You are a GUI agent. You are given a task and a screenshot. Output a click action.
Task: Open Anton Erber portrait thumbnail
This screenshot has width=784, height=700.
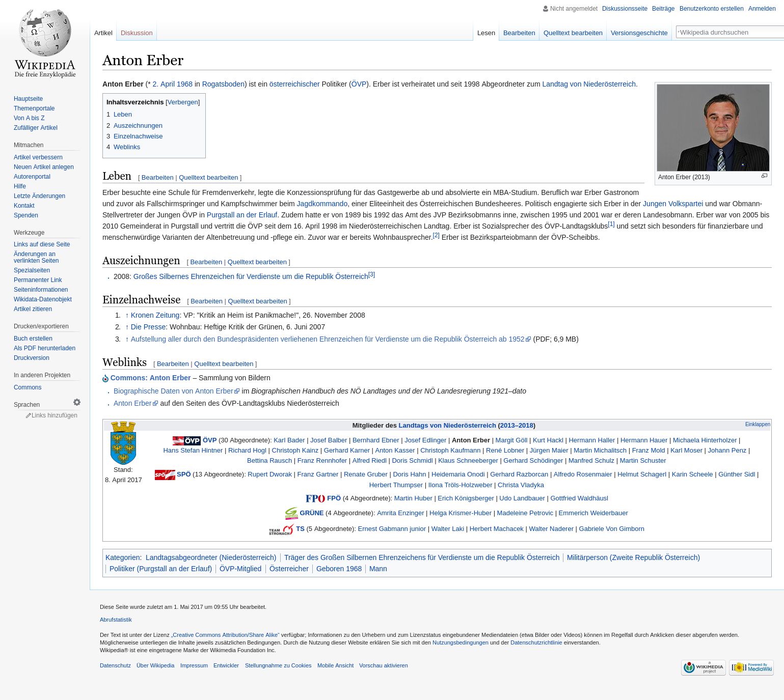point(713,127)
